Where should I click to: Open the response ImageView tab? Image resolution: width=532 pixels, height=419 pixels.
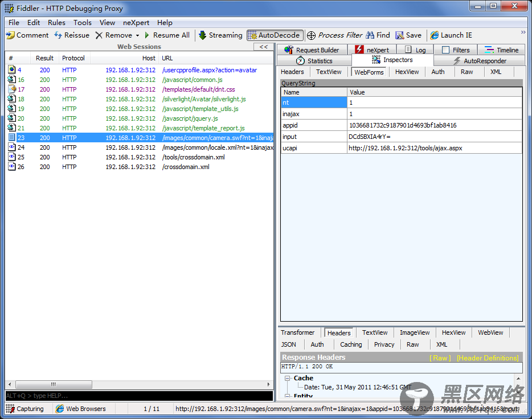415,332
